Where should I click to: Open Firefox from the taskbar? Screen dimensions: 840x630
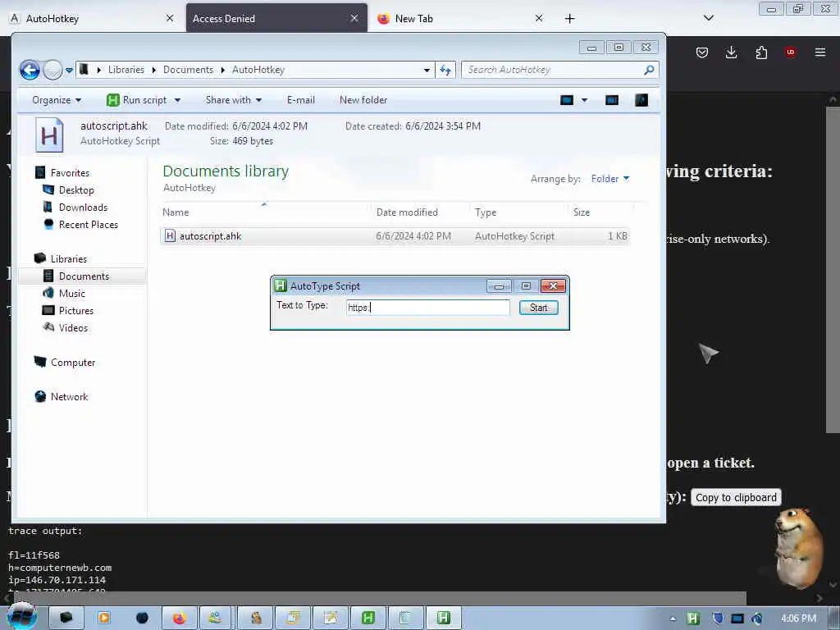[x=179, y=619]
